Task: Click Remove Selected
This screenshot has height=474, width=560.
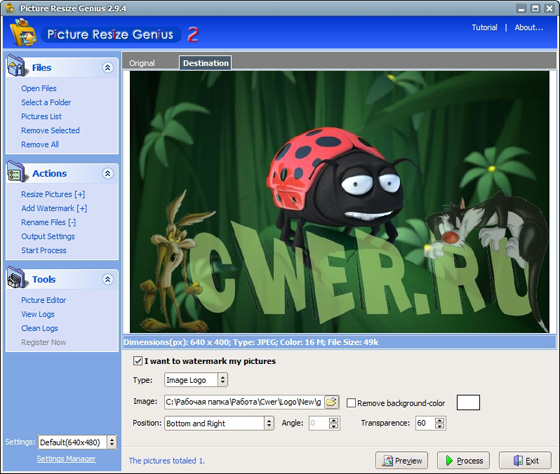Action: [50, 130]
